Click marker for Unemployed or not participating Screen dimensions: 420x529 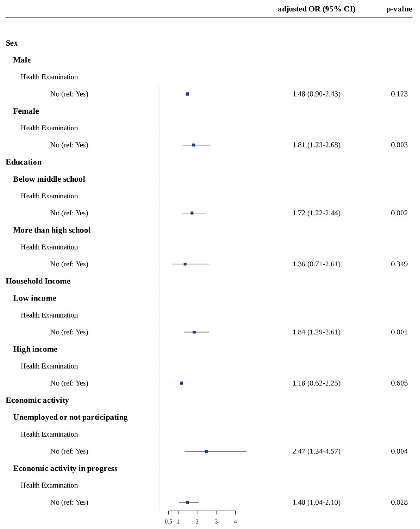[x=206, y=451]
